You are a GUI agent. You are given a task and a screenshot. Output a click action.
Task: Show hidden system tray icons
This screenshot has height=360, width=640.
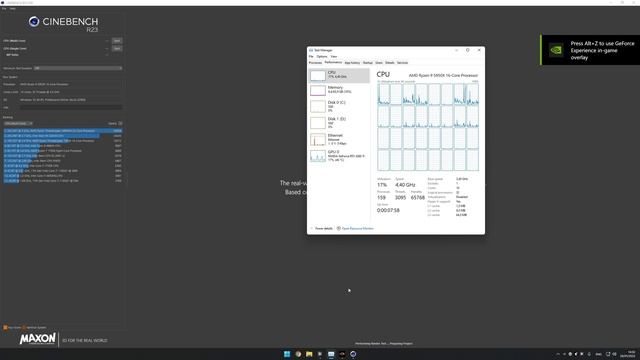pyautogui.click(x=558, y=354)
